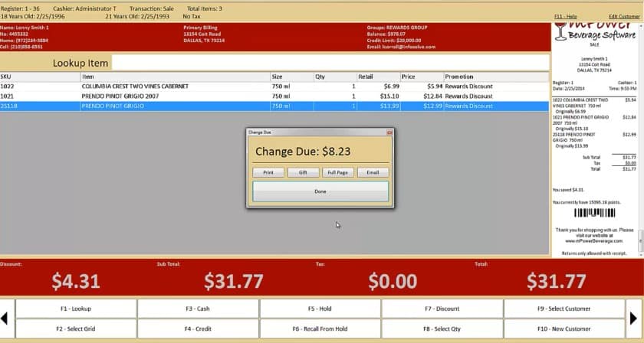Click the left arrow beside function keys
The width and height of the screenshot is (644, 343).
tap(5, 318)
